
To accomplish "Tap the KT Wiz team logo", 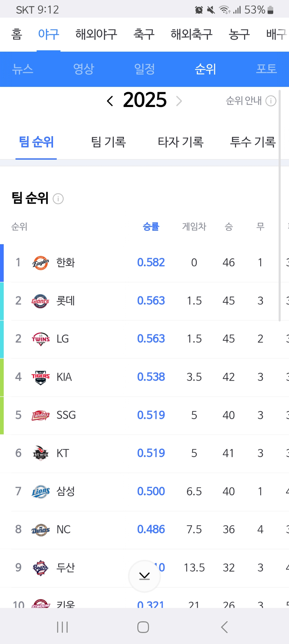I will tap(41, 453).
